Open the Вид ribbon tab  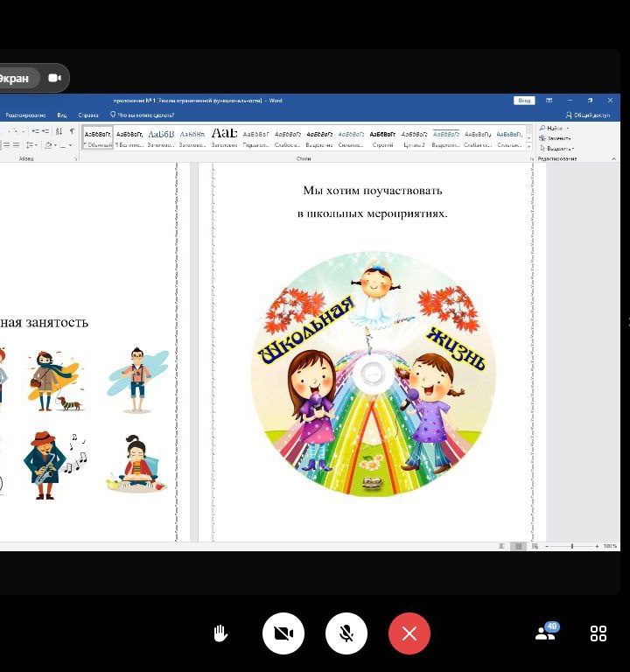point(61,115)
